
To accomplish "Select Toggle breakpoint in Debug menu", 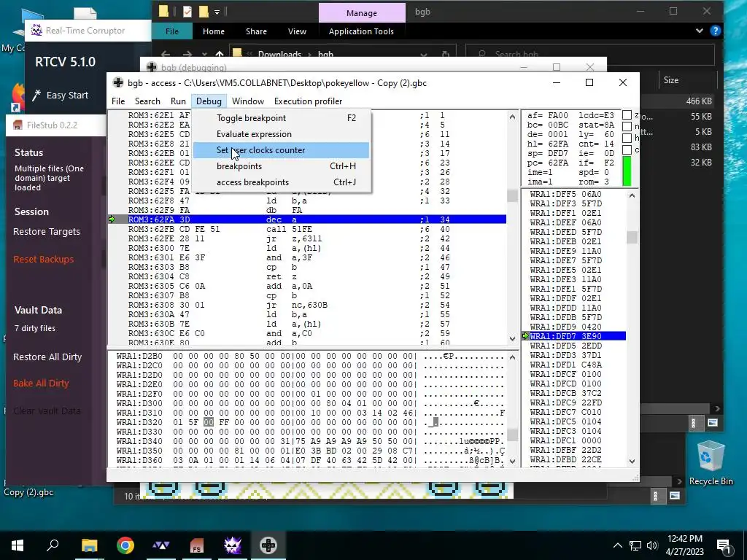I will pos(281,118).
